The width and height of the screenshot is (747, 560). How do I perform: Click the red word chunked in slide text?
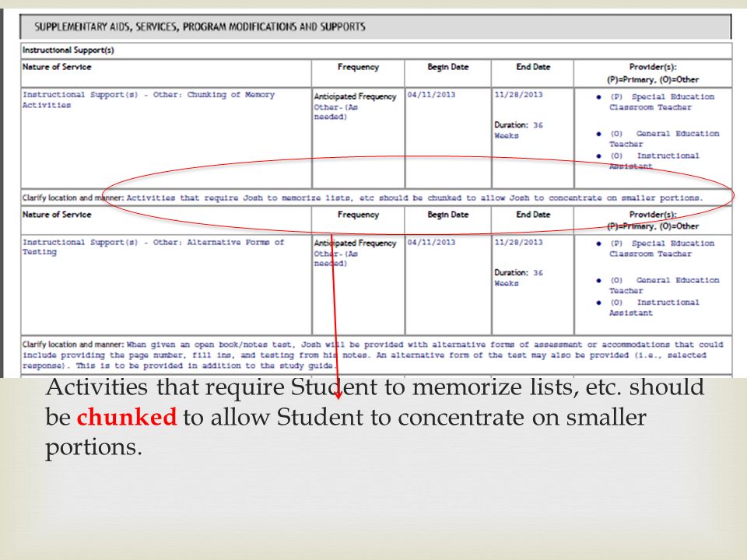point(127,417)
